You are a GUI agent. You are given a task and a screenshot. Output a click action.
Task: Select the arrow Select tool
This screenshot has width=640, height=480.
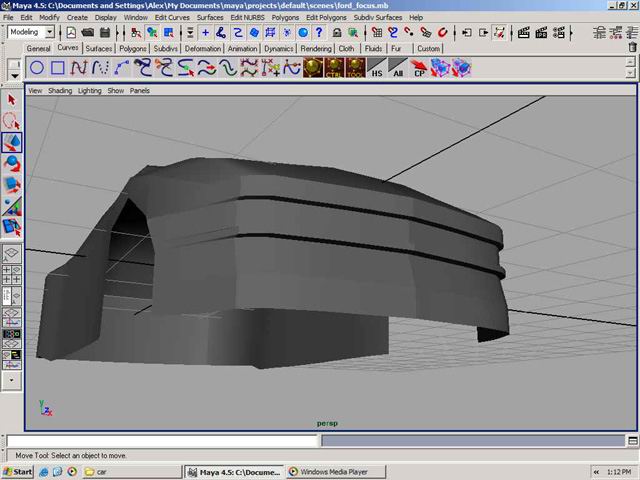(12, 100)
